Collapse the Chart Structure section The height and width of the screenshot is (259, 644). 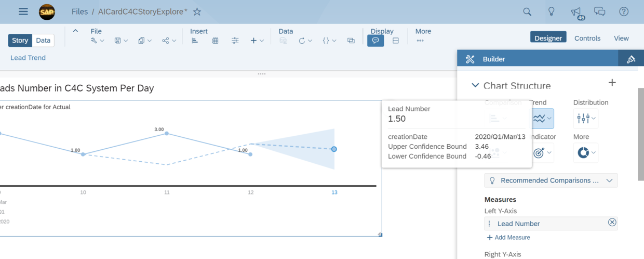475,85
